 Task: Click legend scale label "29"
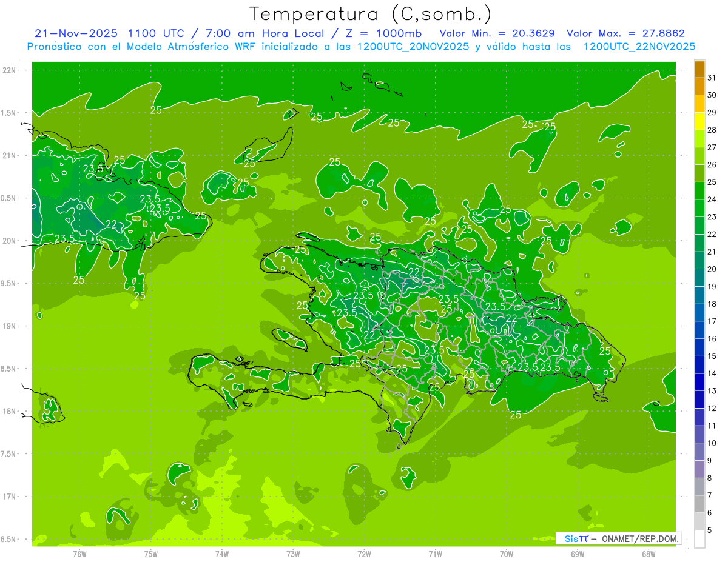click(x=712, y=112)
